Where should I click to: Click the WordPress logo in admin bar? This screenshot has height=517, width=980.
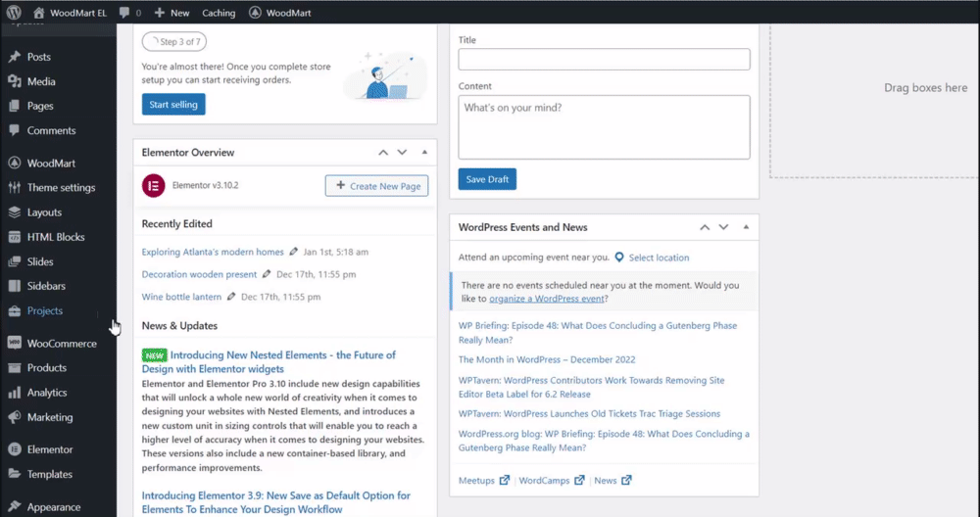tap(14, 12)
